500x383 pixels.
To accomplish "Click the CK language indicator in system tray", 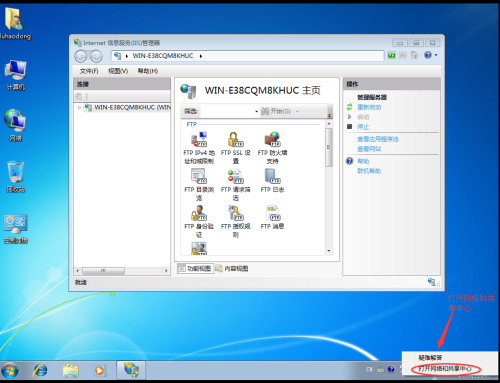I will pyautogui.click(x=369, y=369).
